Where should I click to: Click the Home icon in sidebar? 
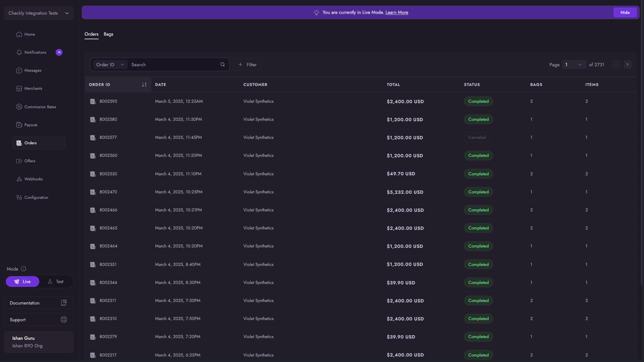pyautogui.click(x=19, y=34)
